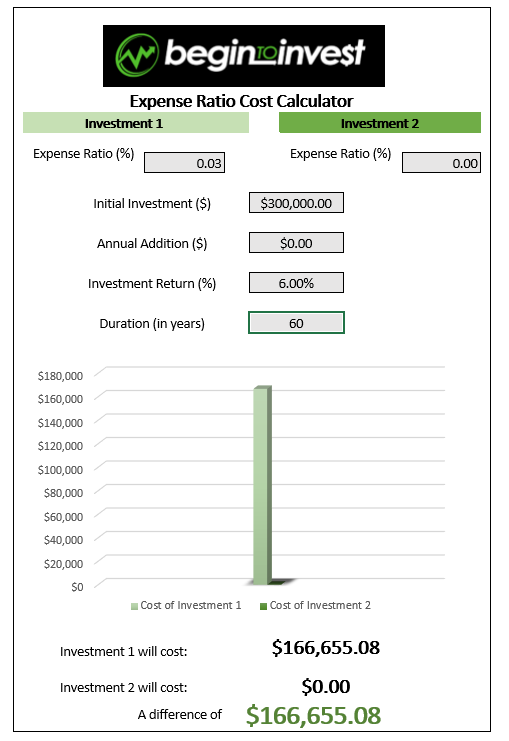Select the Annual Addition $0.00 field

coord(296,243)
